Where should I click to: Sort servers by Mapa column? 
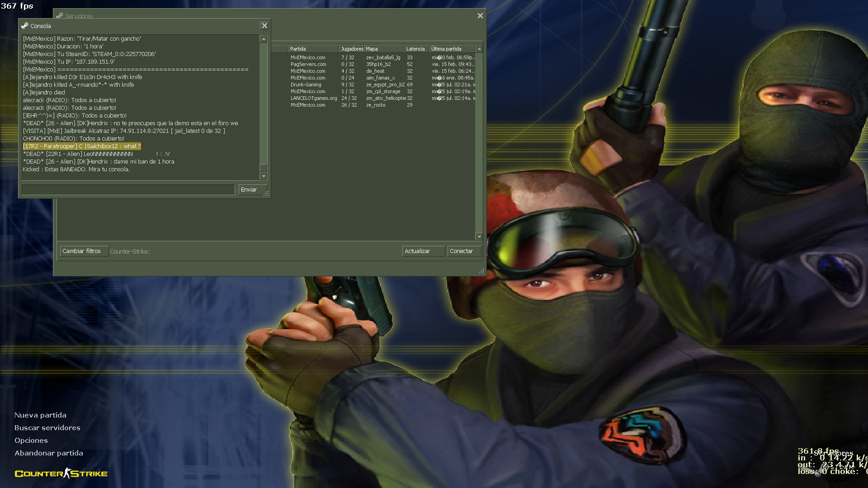(384, 49)
